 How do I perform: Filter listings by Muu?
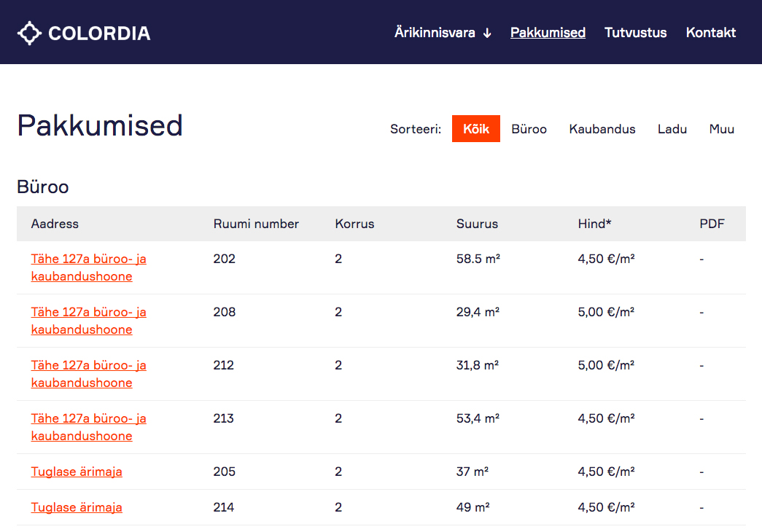(x=721, y=129)
